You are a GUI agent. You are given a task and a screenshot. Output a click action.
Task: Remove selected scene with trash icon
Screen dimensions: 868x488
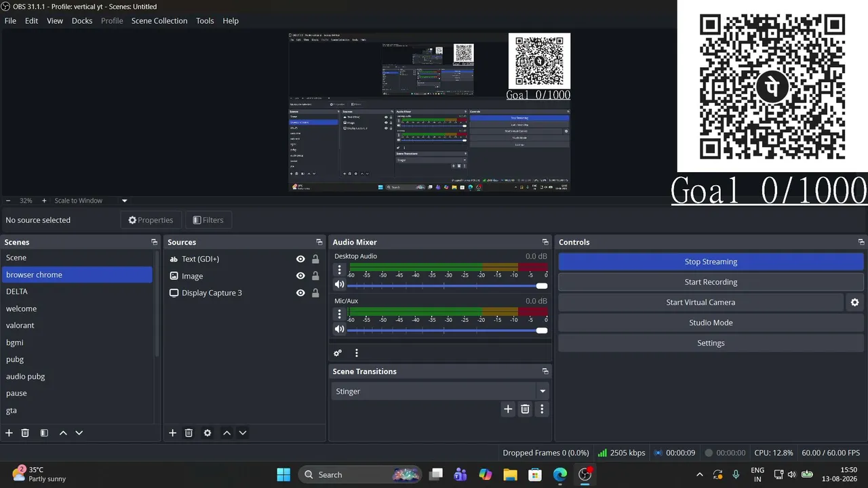25,433
